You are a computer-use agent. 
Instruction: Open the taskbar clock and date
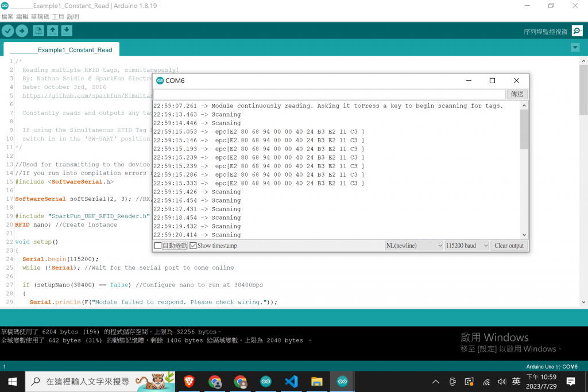coord(541,382)
